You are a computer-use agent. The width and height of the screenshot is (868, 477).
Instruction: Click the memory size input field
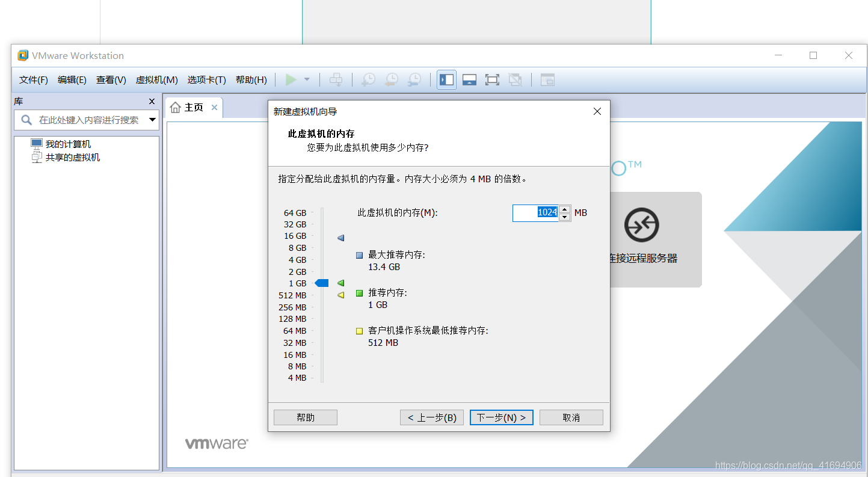tap(535, 213)
